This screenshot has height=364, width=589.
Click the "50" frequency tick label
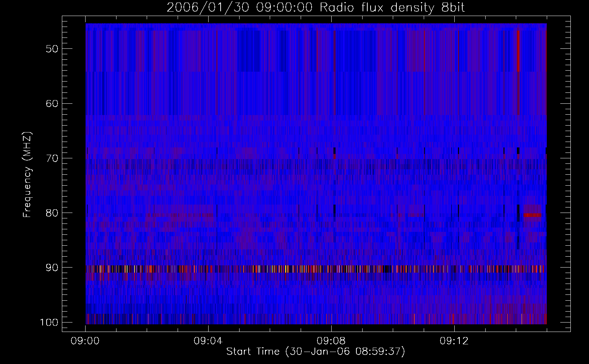point(52,49)
